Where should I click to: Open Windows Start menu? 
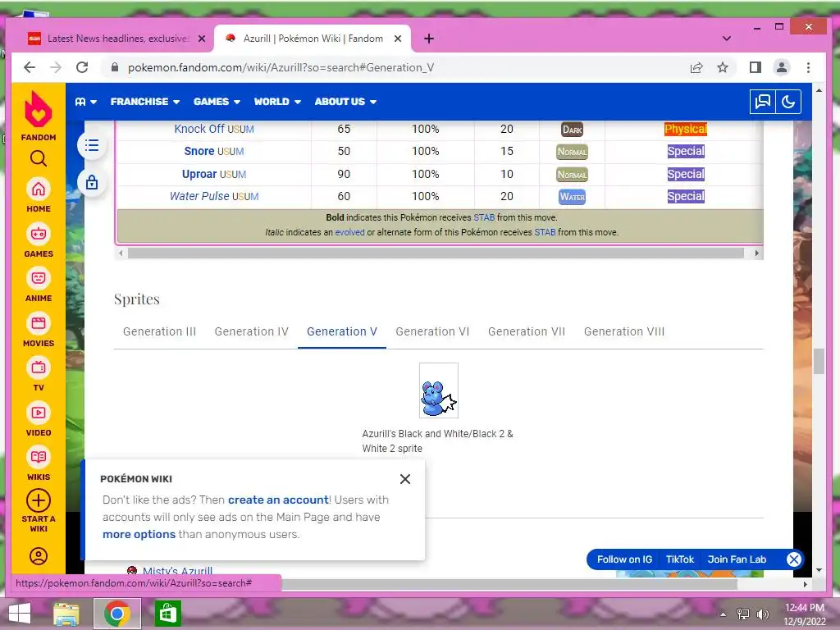click(x=20, y=614)
